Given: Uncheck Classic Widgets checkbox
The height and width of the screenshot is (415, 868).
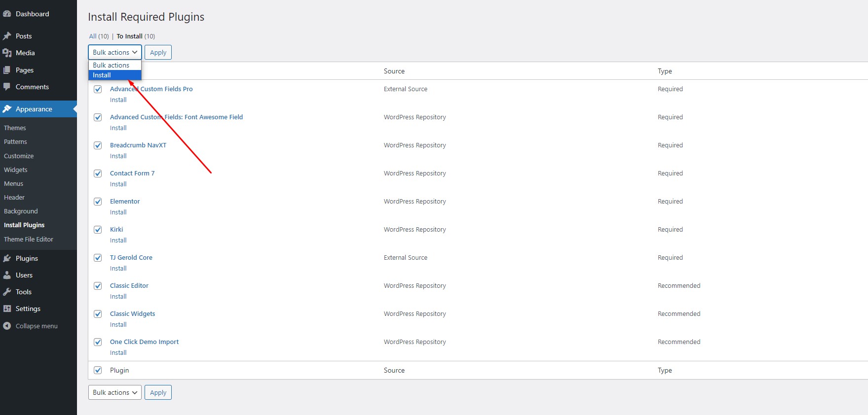Looking at the screenshot, I should 98,314.
